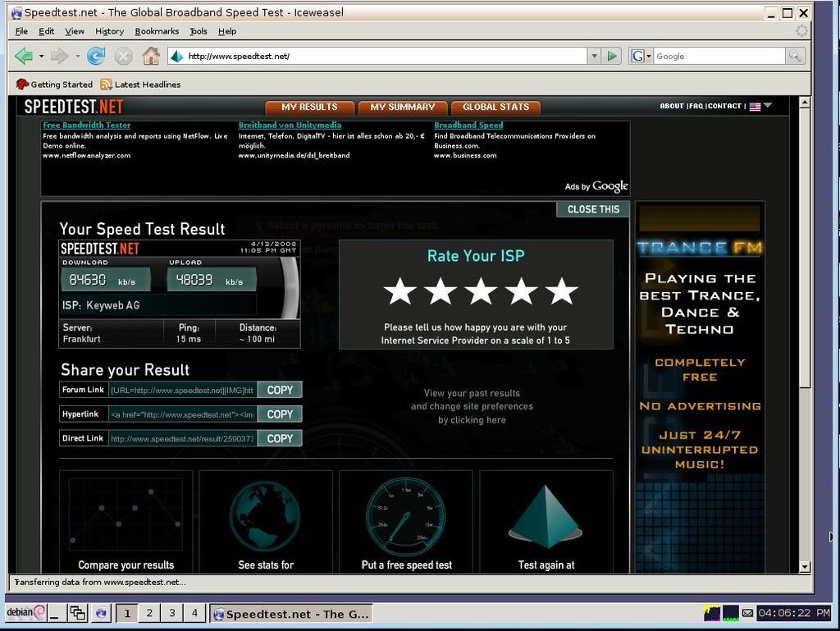Image resolution: width=840 pixels, height=631 pixels.
Task: Click the Debian menu logo in taskbar
Action: point(25,613)
